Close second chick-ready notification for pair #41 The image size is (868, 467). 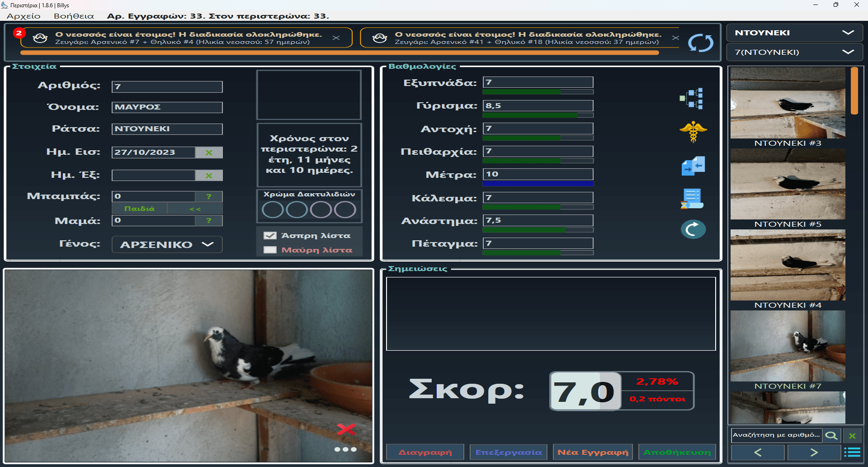point(675,38)
